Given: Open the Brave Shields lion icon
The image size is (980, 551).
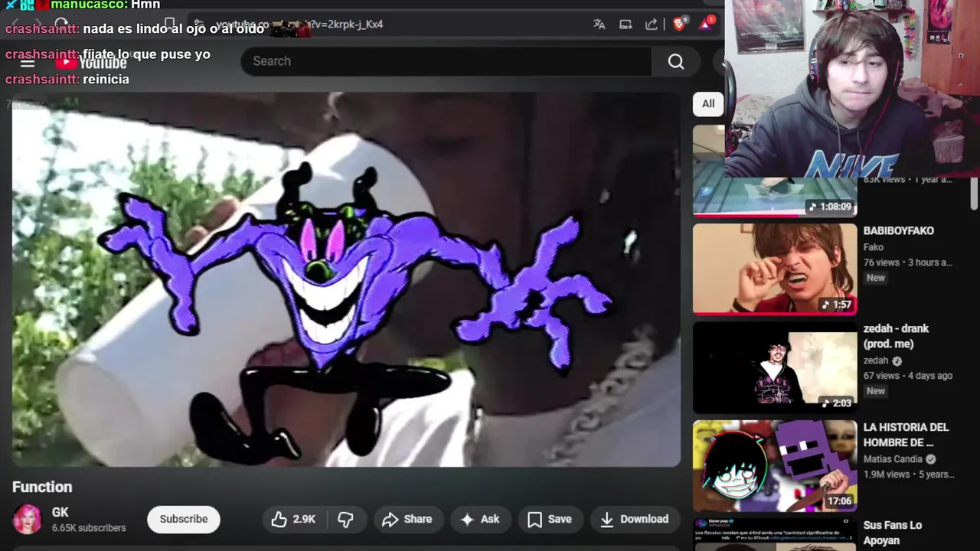Looking at the screenshot, I should [679, 24].
